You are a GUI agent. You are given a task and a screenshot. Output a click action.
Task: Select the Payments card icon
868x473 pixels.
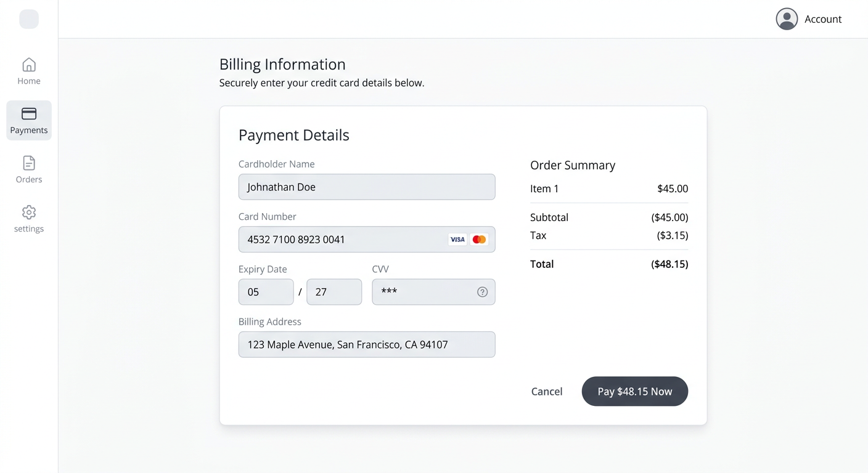(29, 113)
